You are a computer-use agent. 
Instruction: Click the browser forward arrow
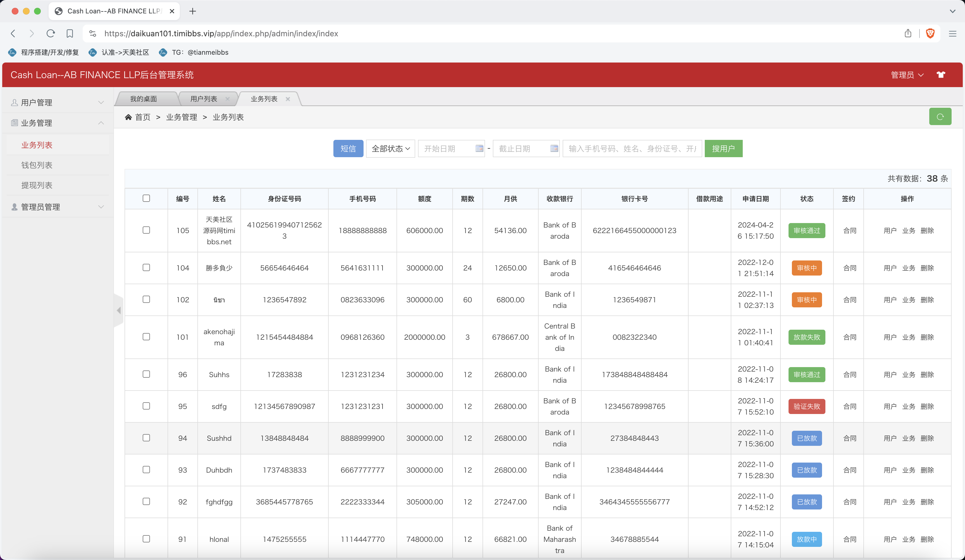click(x=32, y=34)
